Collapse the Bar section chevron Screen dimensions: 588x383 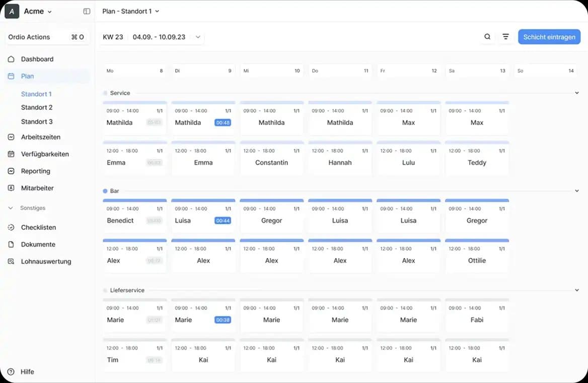pyautogui.click(x=577, y=191)
